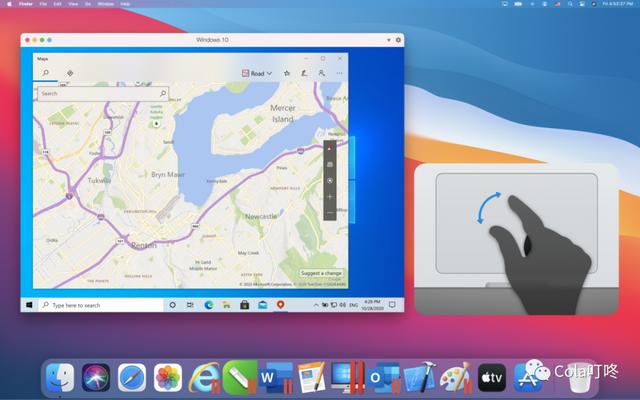Image resolution: width=640 pixels, height=400 pixels.
Task: Click the Suggest a change link
Action: (x=321, y=273)
